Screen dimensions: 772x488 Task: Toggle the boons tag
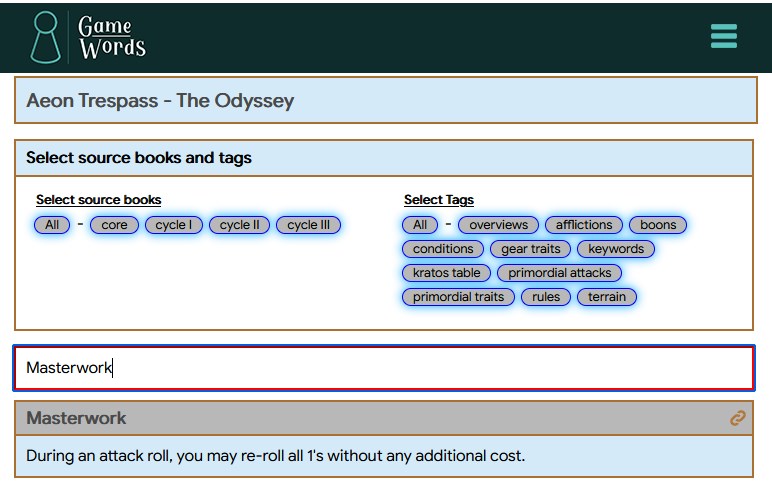click(658, 225)
